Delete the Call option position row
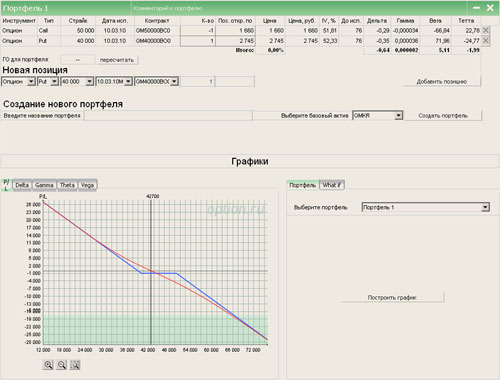 [x=486, y=30]
